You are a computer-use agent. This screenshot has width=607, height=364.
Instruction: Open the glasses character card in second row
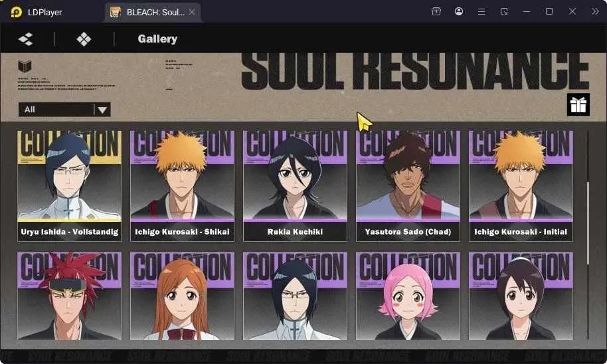pyautogui.click(x=295, y=296)
